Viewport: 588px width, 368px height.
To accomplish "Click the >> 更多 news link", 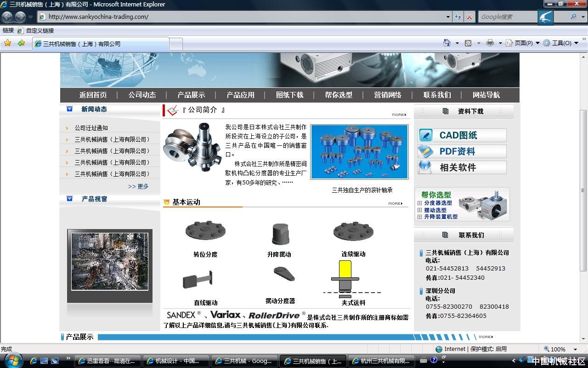I will pyautogui.click(x=138, y=186).
